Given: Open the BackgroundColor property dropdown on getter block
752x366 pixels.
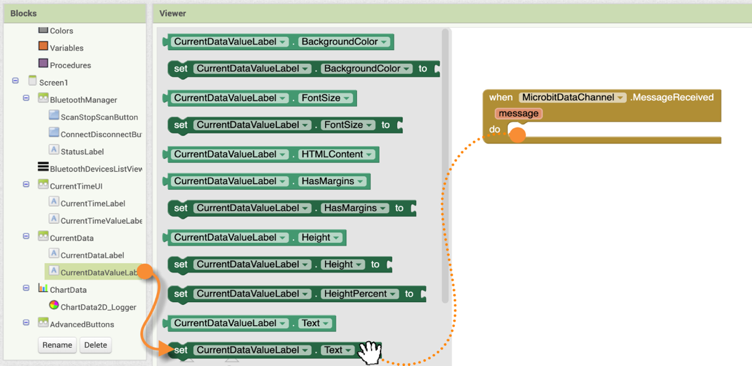Looking at the screenshot, I should coord(344,42).
